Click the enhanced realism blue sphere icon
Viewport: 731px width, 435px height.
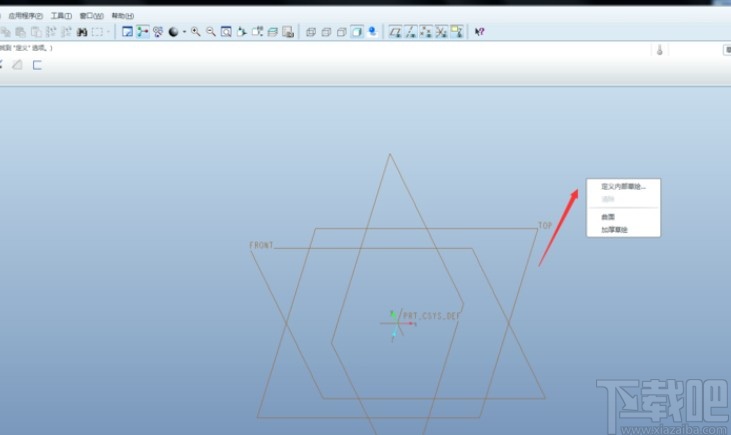(x=372, y=32)
